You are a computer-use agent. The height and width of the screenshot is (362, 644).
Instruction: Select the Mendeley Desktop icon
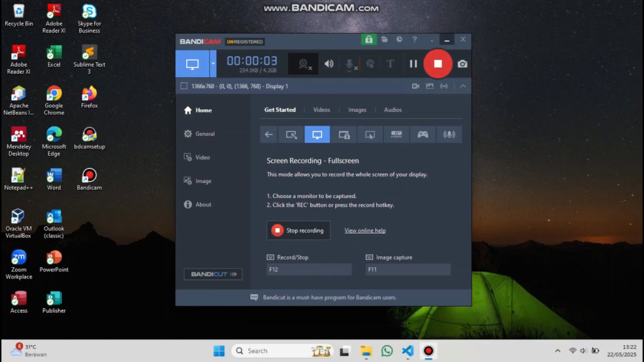[x=18, y=141]
